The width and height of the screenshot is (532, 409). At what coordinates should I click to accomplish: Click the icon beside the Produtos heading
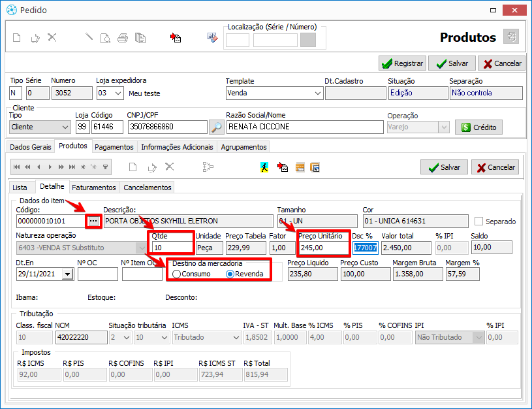[511, 36]
